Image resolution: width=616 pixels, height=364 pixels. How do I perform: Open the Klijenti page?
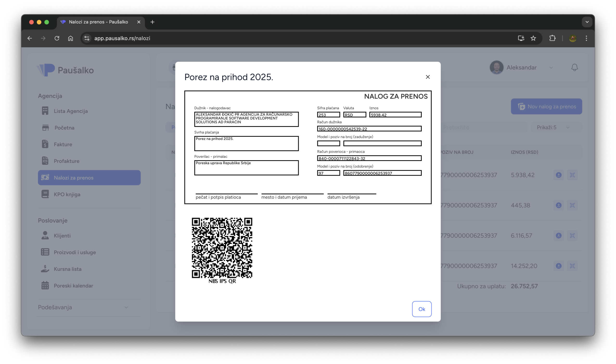62,235
